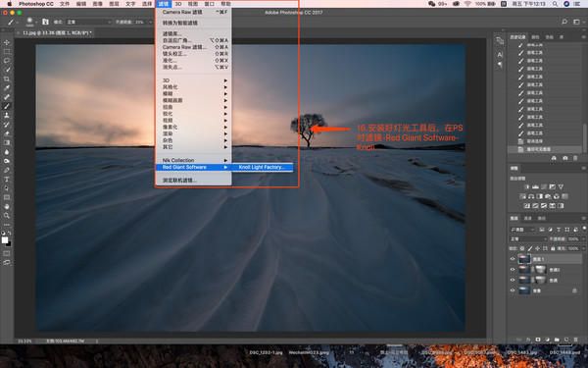
Task: Click the Levels adjustment icon
Action: 535,186
